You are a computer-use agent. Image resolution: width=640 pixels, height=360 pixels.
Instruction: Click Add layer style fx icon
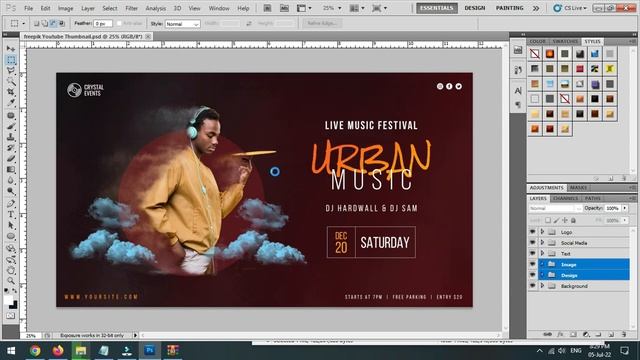[x=560, y=334]
